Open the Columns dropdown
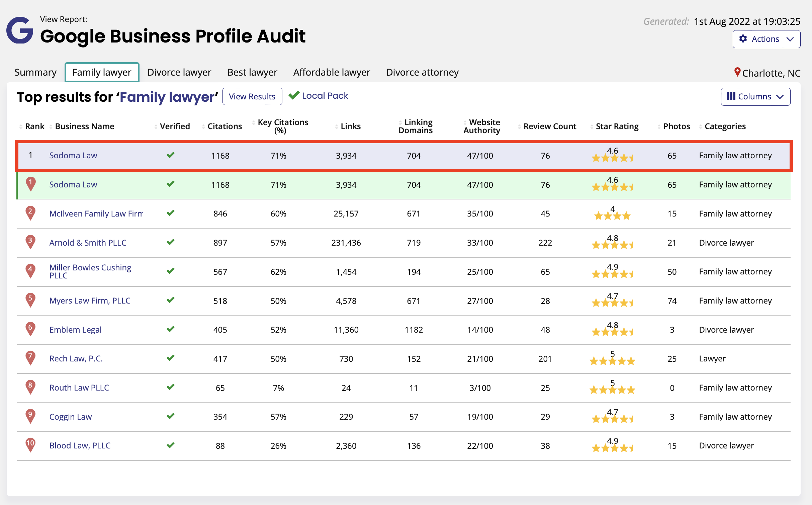 755,97
